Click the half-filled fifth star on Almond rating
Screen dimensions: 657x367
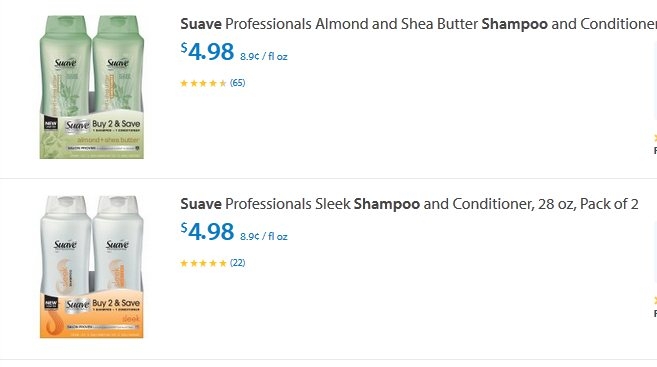coord(222,83)
